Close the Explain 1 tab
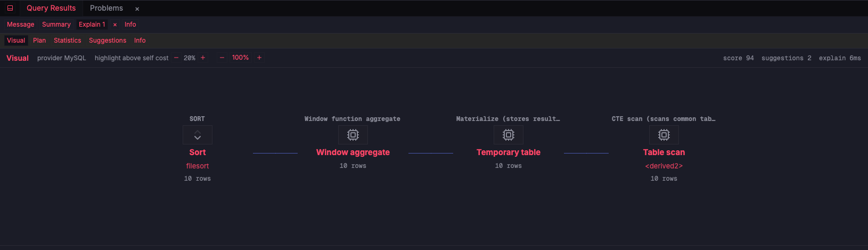This screenshot has height=250, width=868. [x=115, y=25]
